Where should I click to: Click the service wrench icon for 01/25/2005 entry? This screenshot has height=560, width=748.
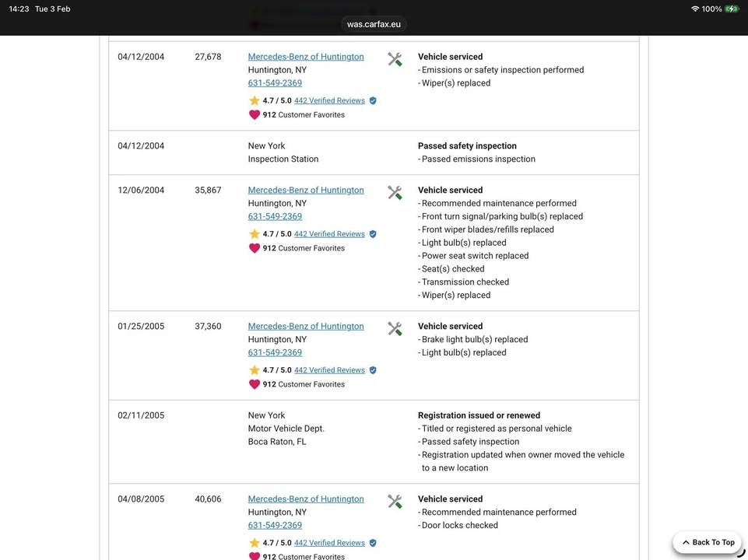coord(395,329)
